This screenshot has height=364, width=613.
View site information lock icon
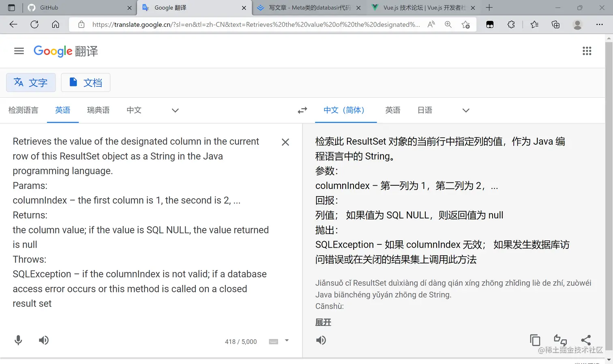pyautogui.click(x=81, y=24)
